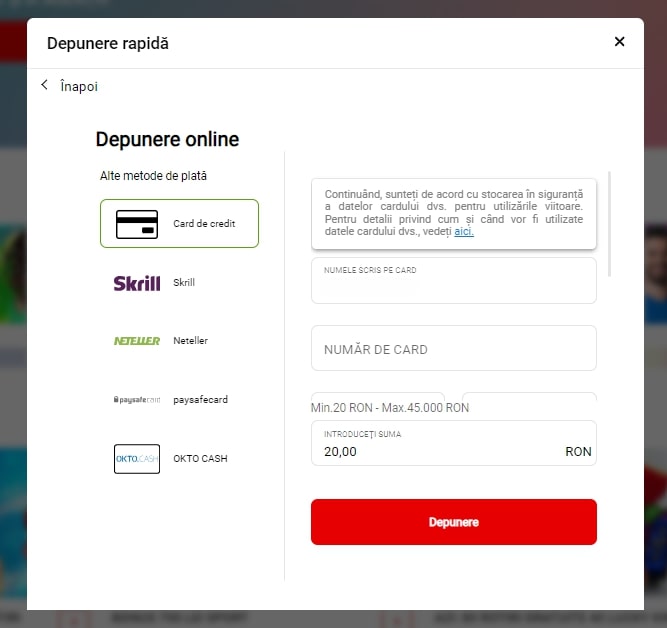Focus the Numele scris pe card field
This screenshot has height=628, width=667.
(453, 280)
